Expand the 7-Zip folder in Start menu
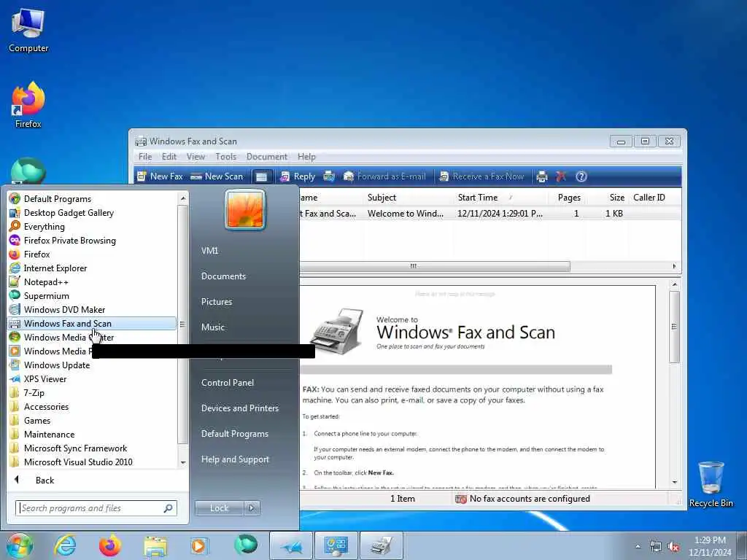This screenshot has width=747, height=560. coord(93,393)
